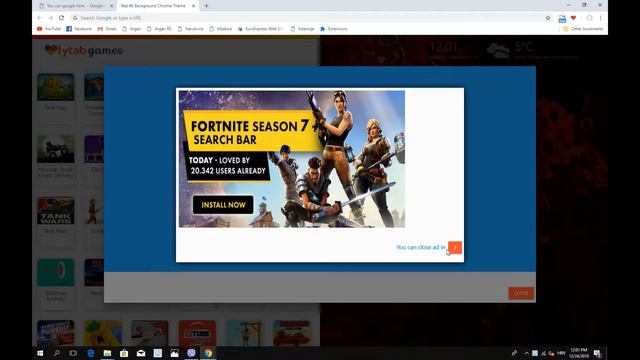Click the browser back arrow
Screen dimensions: 640x360
pos(39,18)
